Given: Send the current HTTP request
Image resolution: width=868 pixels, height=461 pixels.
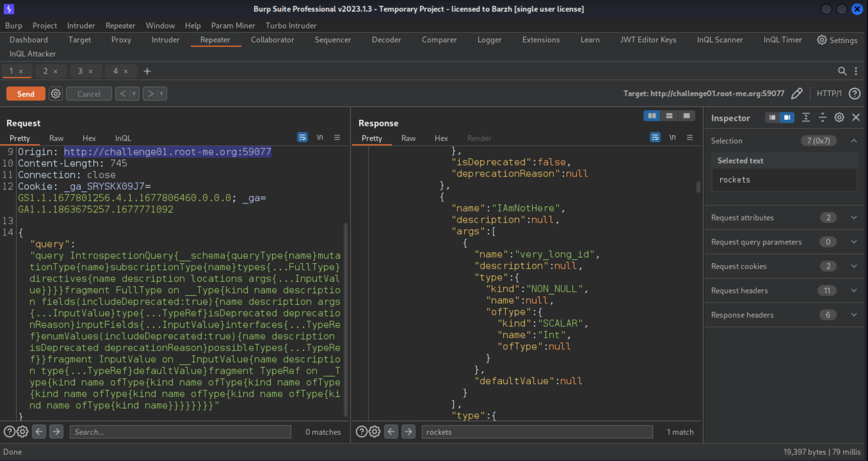Looking at the screenshot, I should pyautogui.click(x=25, y=94).
